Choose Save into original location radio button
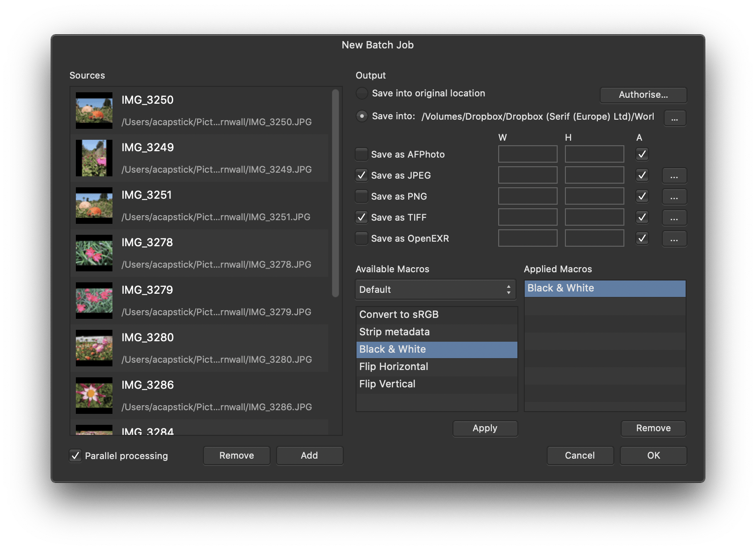Image resolution: width=756 pixels, height=550 pixels. 362,93
